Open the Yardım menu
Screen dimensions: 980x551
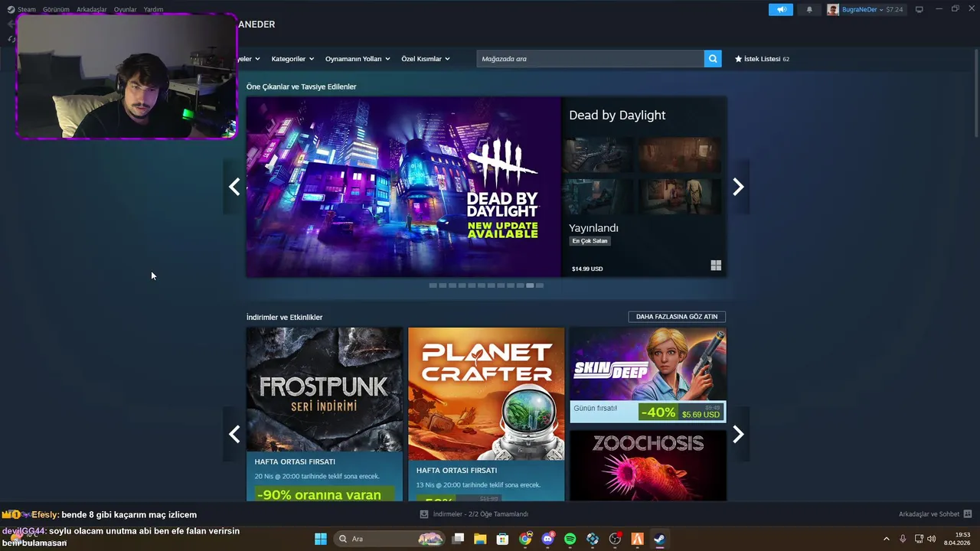[x=153, y=9]
